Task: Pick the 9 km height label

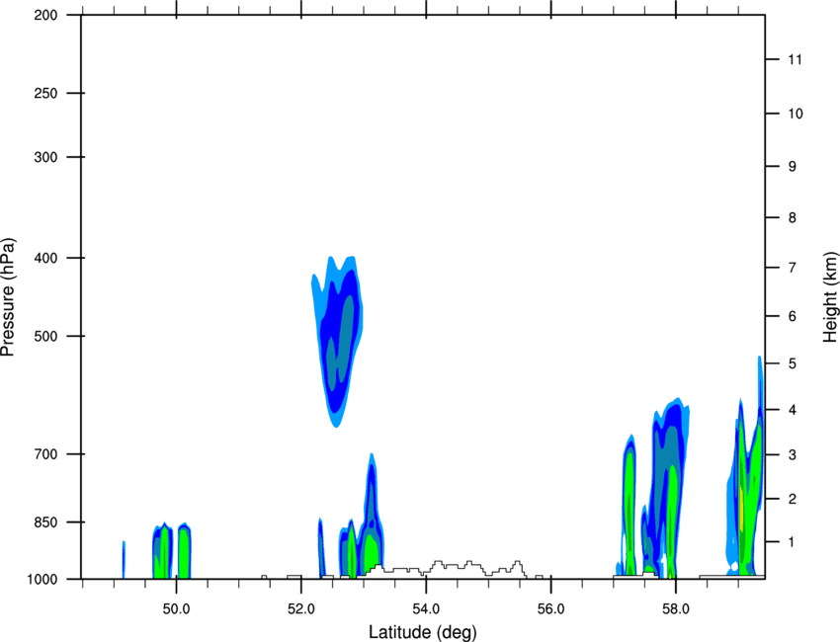Action: coord(793,167)
